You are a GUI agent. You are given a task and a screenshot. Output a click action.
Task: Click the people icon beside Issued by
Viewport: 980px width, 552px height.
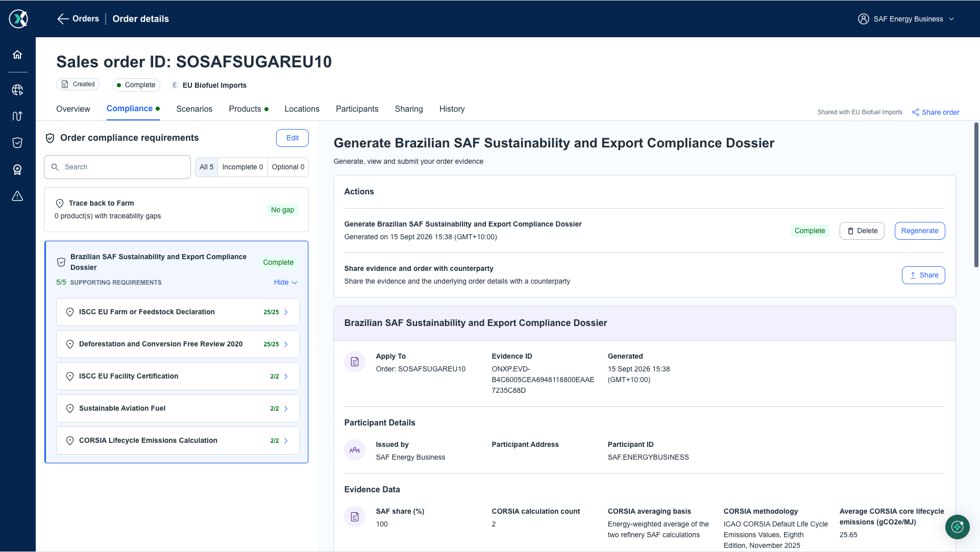tap(355, 450)
